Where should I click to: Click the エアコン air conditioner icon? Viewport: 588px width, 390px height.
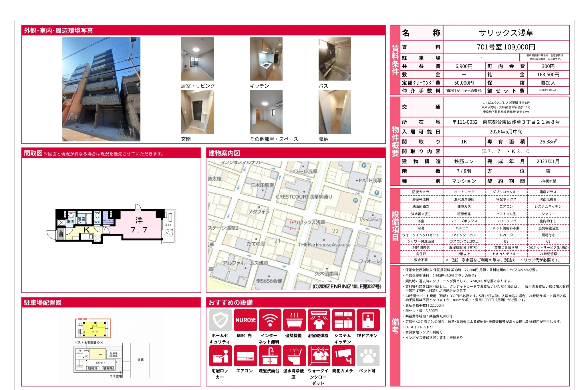pos(245,356)
